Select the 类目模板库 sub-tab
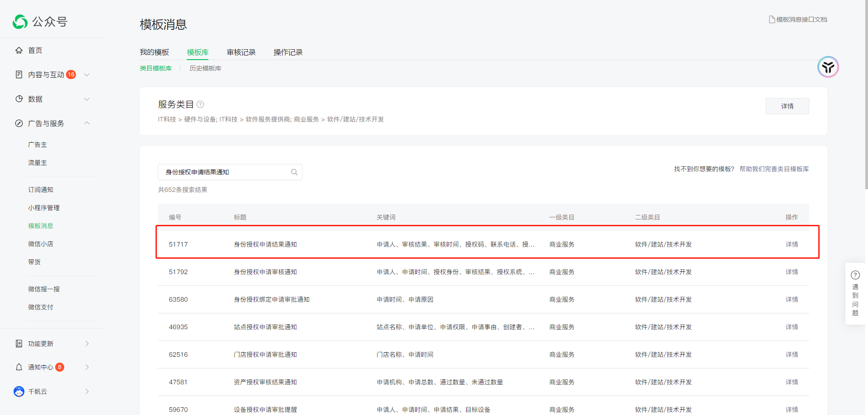This screenshot has height=415, width=868. click(156, 68)
